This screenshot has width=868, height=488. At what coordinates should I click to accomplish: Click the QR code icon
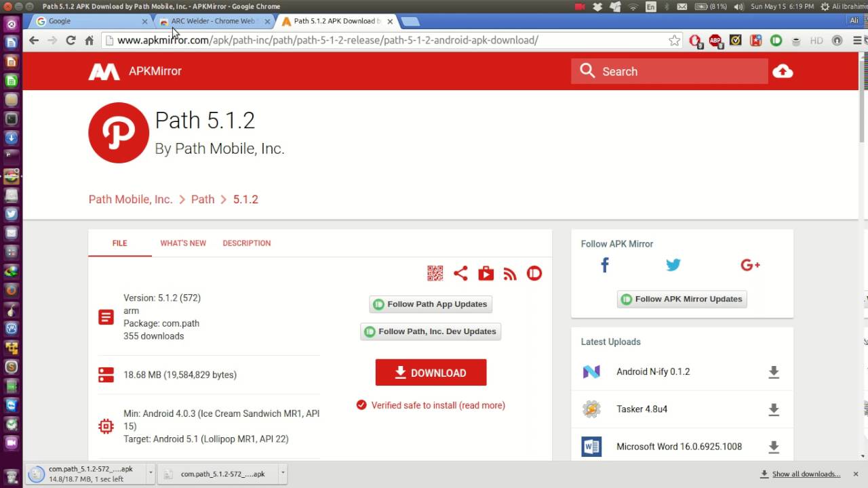click(435, 273)
